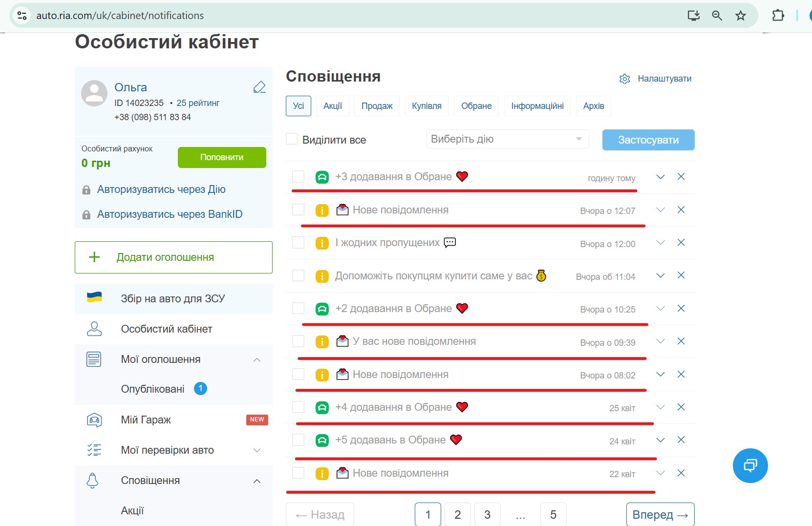Image resolution: width=812 pixels, height=526 pixels.
Task: Click the lock icon beside BankID authorization
Action: tap(86, 215)
